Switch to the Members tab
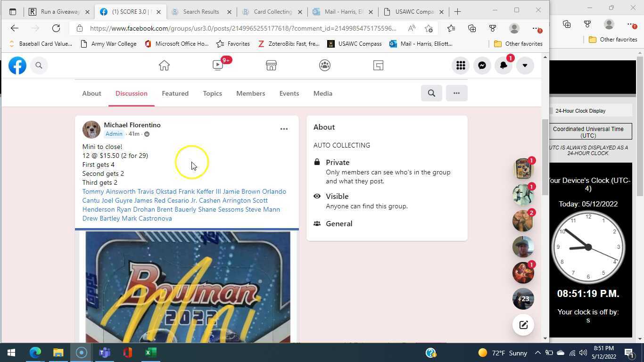Screen dimensions: 644x362 point(250,93)
